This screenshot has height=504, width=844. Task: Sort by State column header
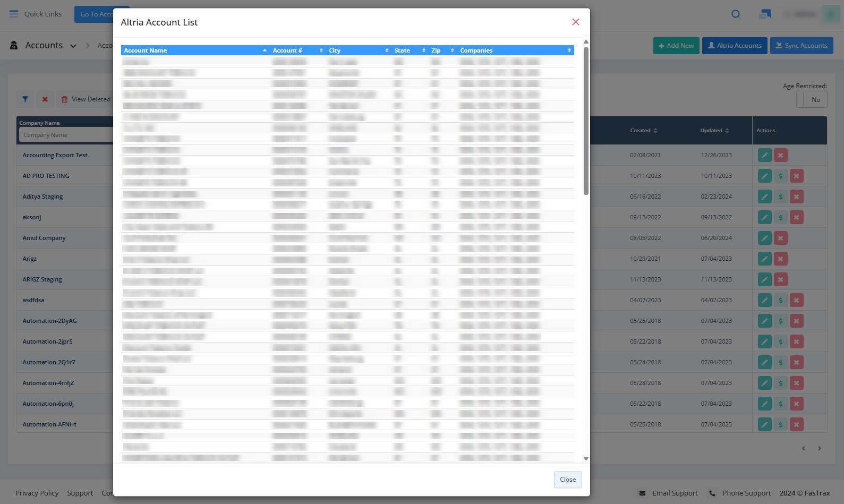coord(410,50)
